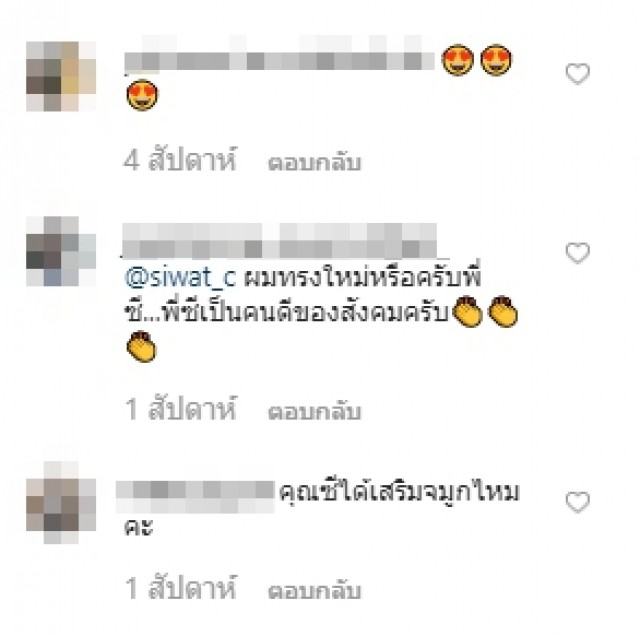Open blurred username before คุณซีได้เสริมจมูกไหม
This screenshot has height=636, width=640.
click(x=195, y=496)
